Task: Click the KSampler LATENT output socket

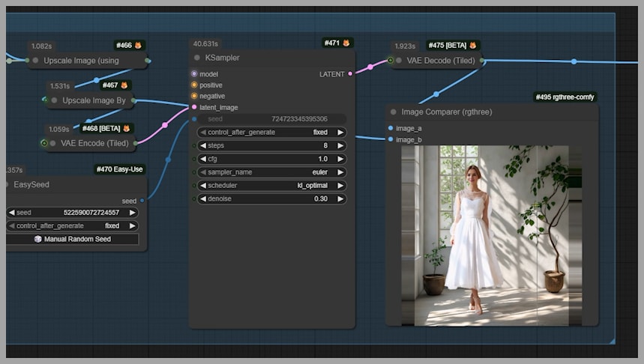Action: [350, 74]
